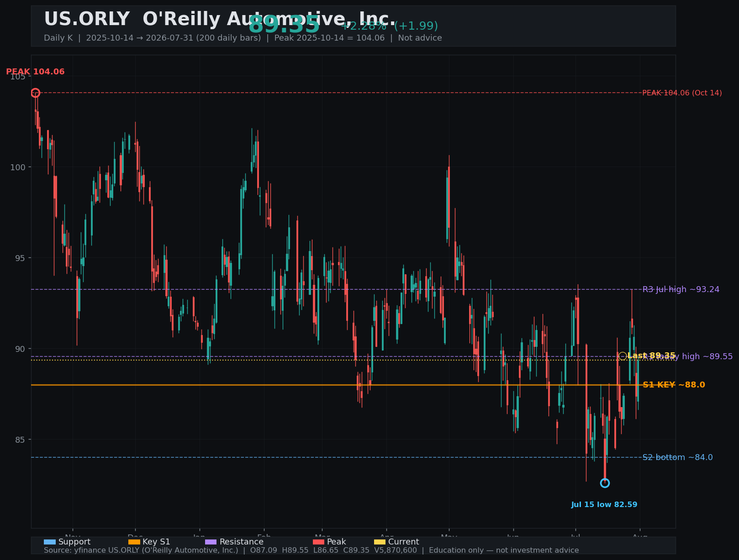This screenshot has width=739, height=560.
Task: Click the 'Last 89.35' label
Action: (651, 356)
